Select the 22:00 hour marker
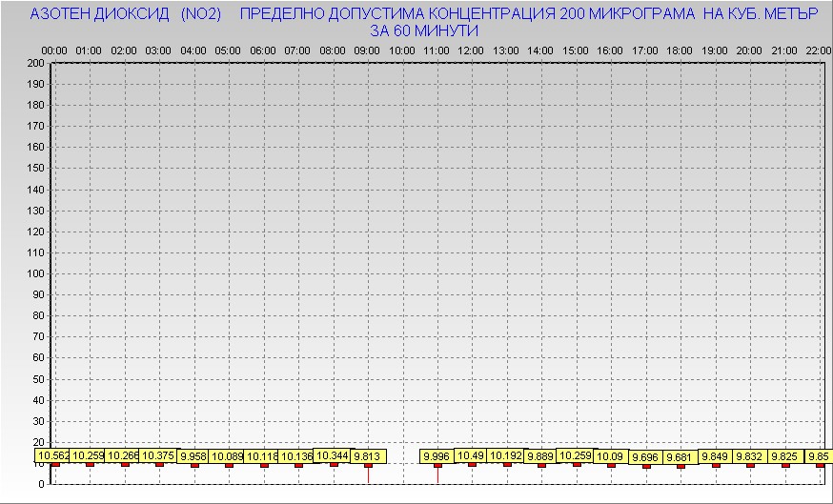Image resolution: width=833 pixels, height=504 pixels. (819, 50)
